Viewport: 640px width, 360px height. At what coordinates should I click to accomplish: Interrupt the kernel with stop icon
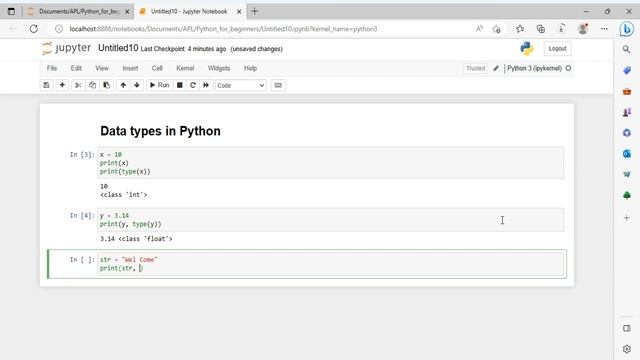[x=180, y=85]
